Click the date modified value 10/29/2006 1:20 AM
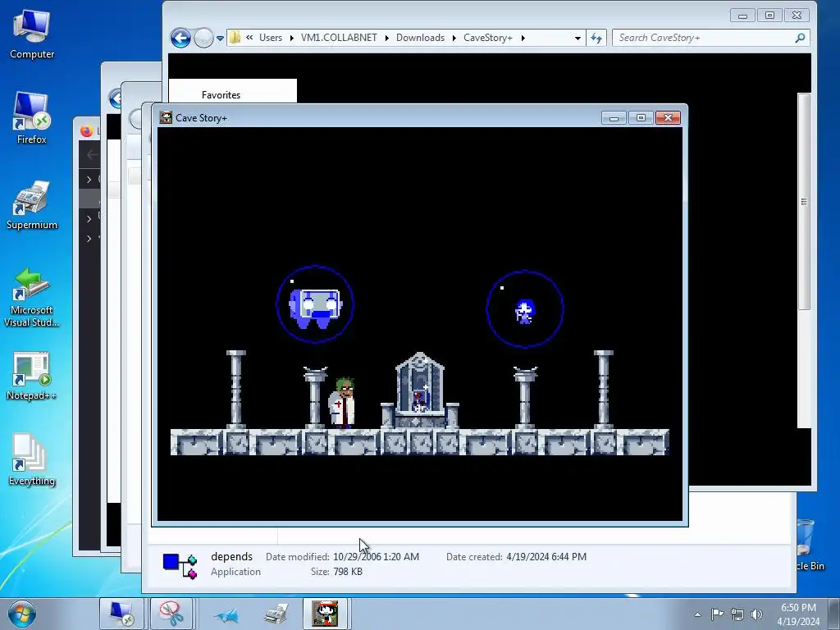840x630 pixels. [x=376, y=557]
